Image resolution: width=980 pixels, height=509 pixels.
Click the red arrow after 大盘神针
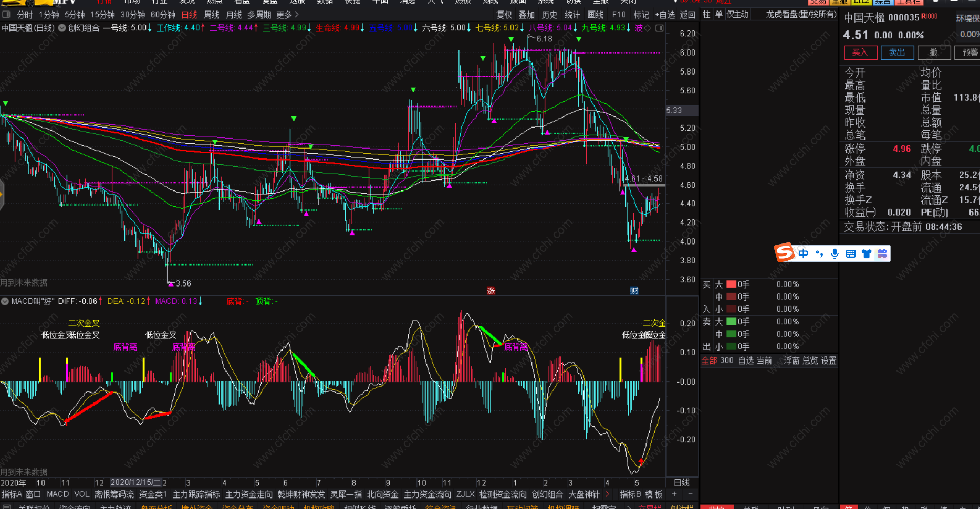tap(608, 494)
